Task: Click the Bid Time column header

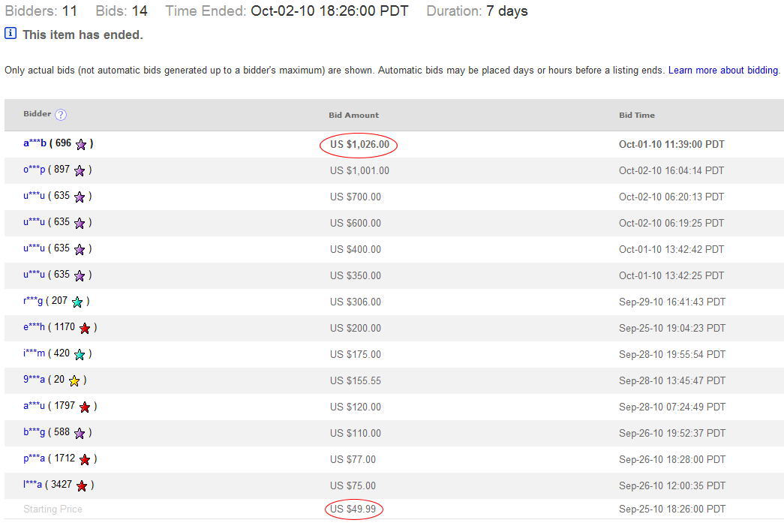Action: pos(636,116)
